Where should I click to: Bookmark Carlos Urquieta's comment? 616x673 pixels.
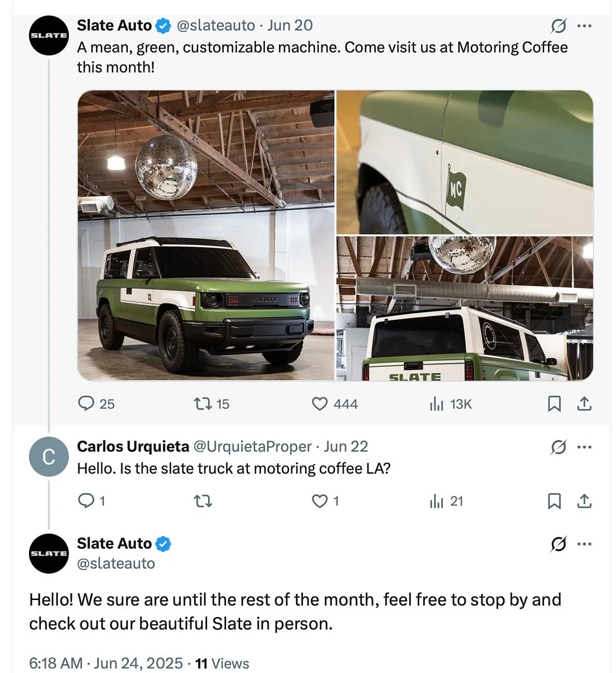coord(554,501)
